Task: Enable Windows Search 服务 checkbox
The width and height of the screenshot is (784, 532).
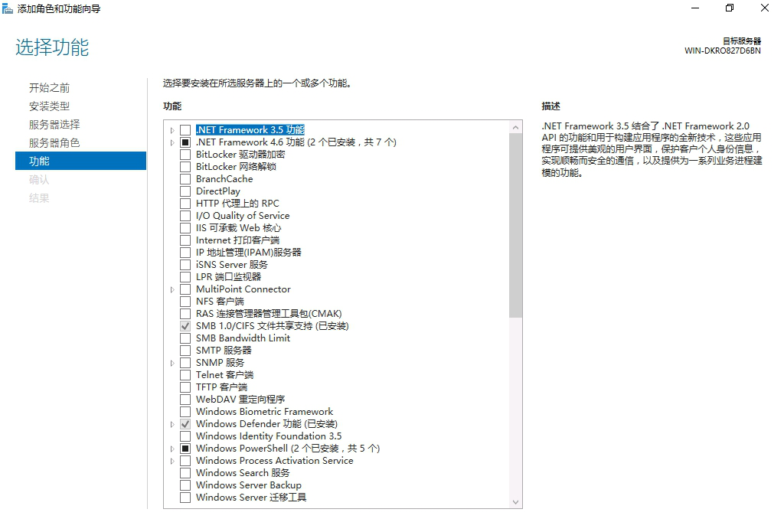Action: click(x=185, y=473)
